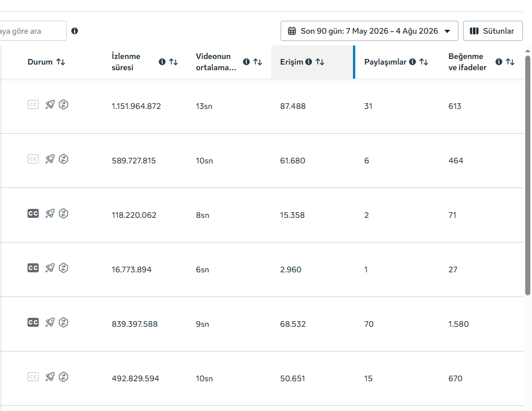The width and height of the screenshot is (532, 411).
Task: Click the calendar icon in date picker
Action: click(x=292, y=31)
